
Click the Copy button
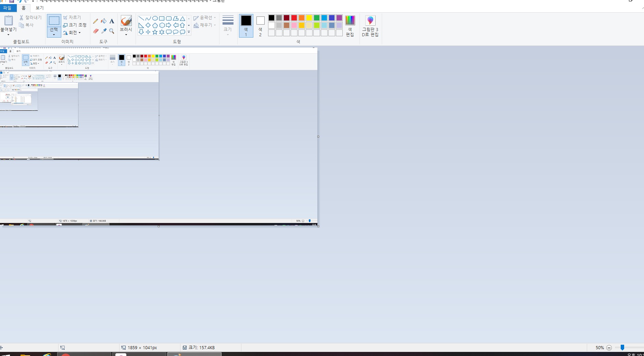(x=26, y=25)
